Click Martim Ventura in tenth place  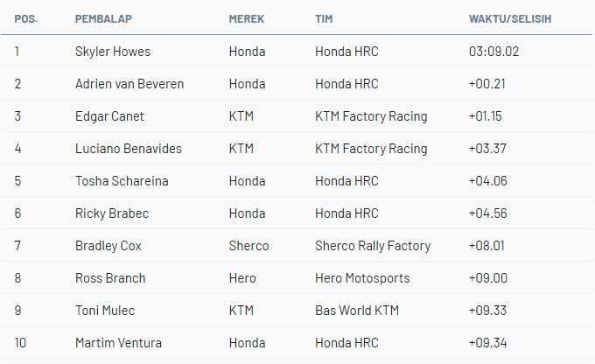click(x=118, y=343)
